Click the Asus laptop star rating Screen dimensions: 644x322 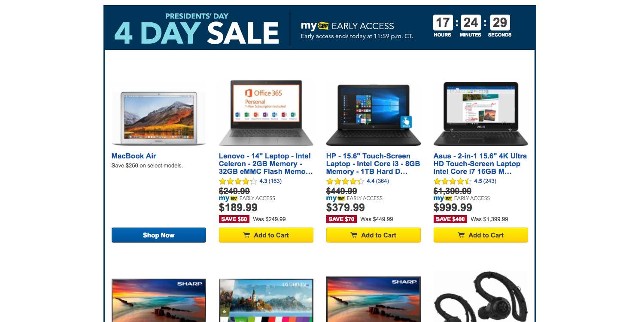click(x=453, y=181)
